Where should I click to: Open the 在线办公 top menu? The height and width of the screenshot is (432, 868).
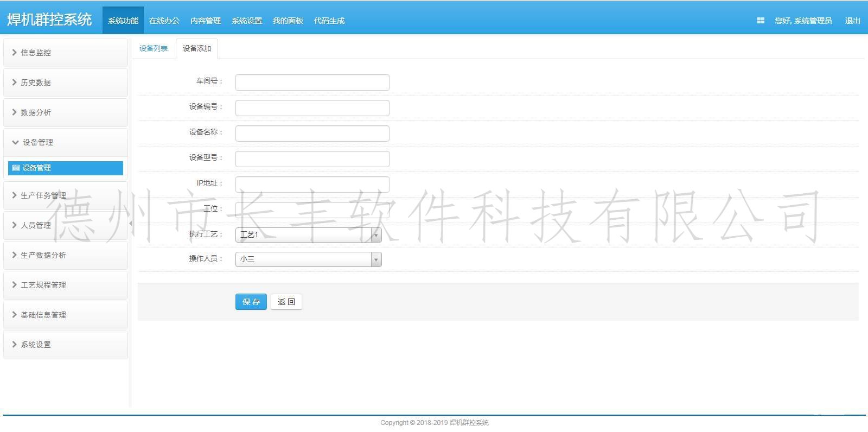(x=164, y=21)
